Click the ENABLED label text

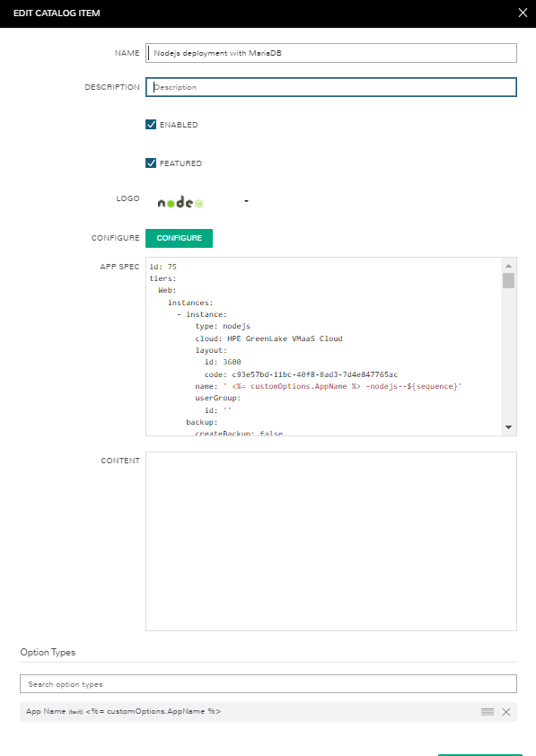tap(179, 125)
